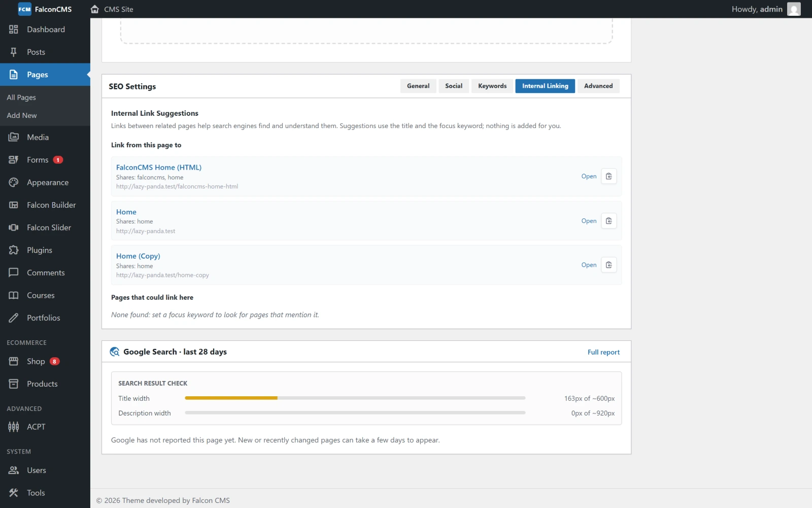Copy link for Home (Copy) row
Image resolution: width=812 pixels, height=508 pixels.
click(x=609, y=265)
